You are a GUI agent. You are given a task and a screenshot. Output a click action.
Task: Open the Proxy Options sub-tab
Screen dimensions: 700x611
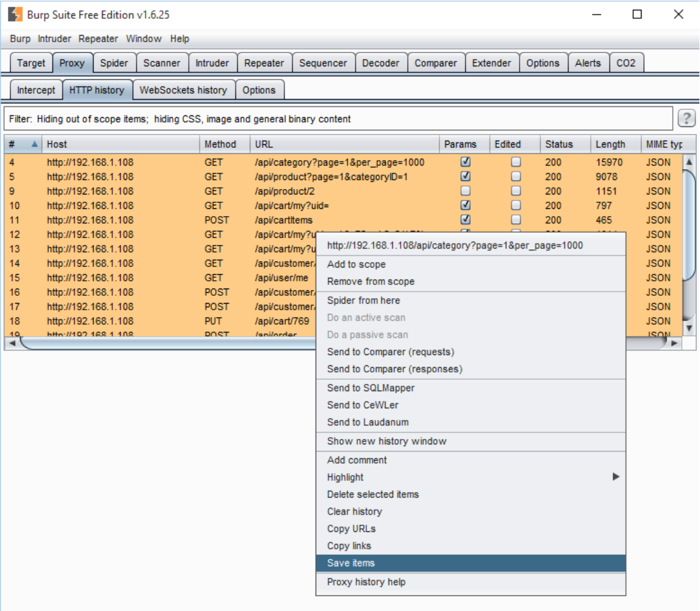[259, 90]
